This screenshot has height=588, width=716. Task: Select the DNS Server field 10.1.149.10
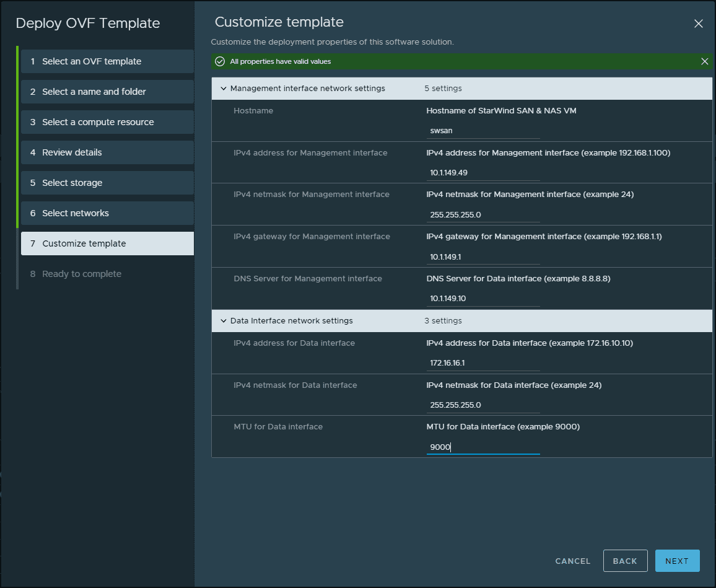(483, 299)
